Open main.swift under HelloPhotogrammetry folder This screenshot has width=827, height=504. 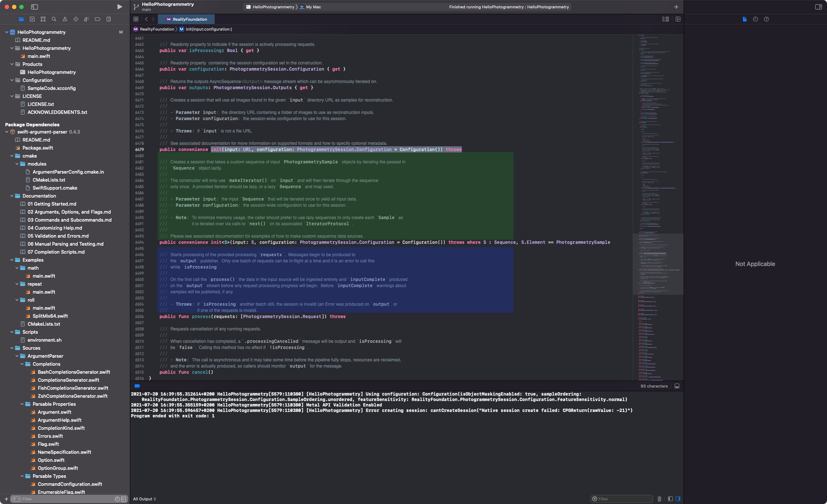[39, 56]
